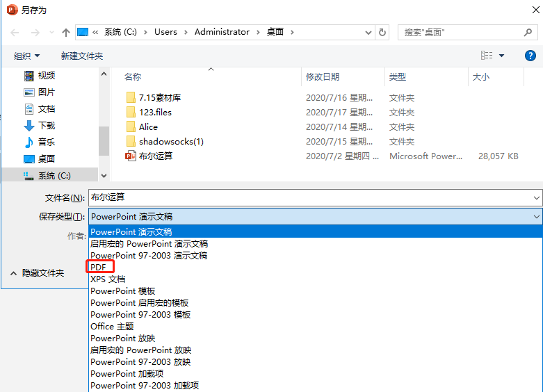The width and height of the screenshot is (543, 392).
Task: Choose 启用宏的 PowerPoint 放映 format
Action: click(x=316, y=350)
